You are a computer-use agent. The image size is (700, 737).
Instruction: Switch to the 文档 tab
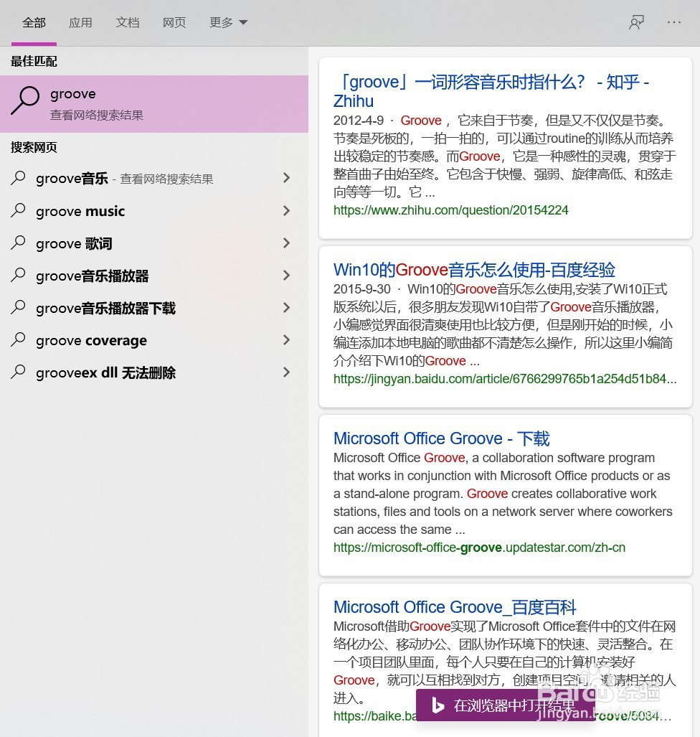coord(128,22)
